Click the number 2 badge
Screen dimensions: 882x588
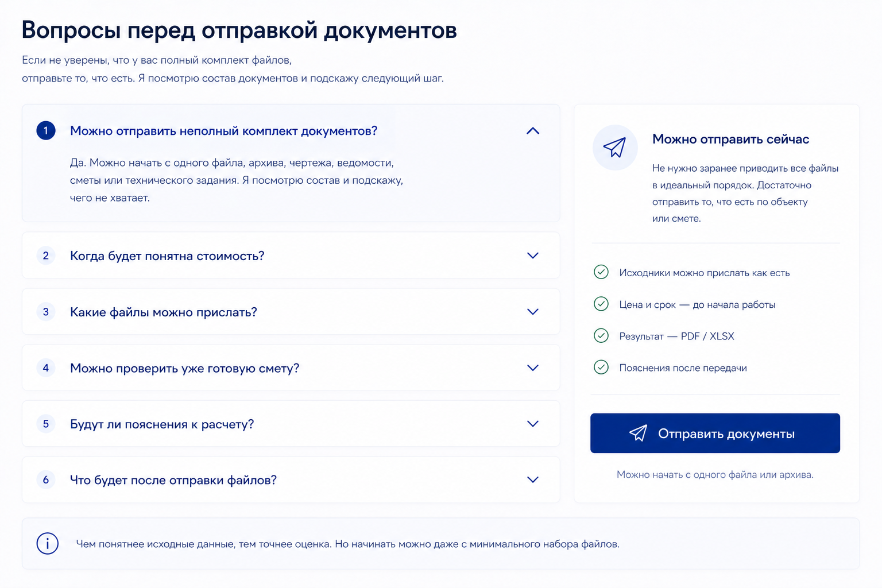click(46, 256)
